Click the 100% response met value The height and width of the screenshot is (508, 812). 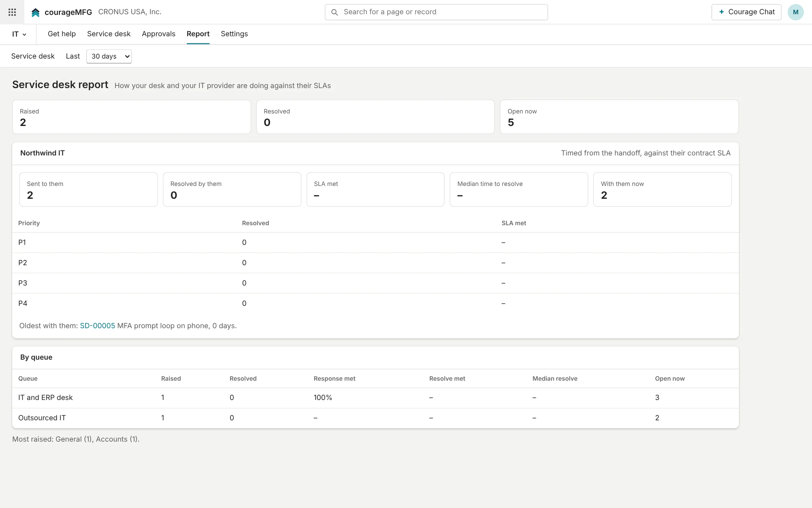(x=323, y=398)
